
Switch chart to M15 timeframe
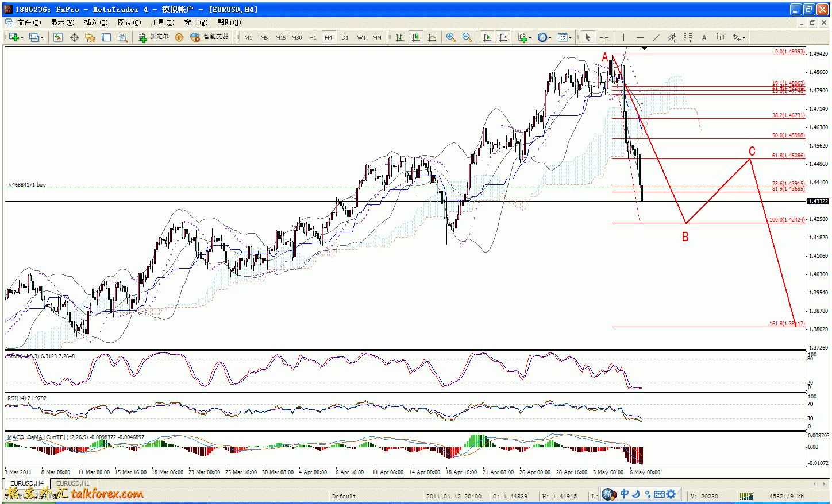280,38
